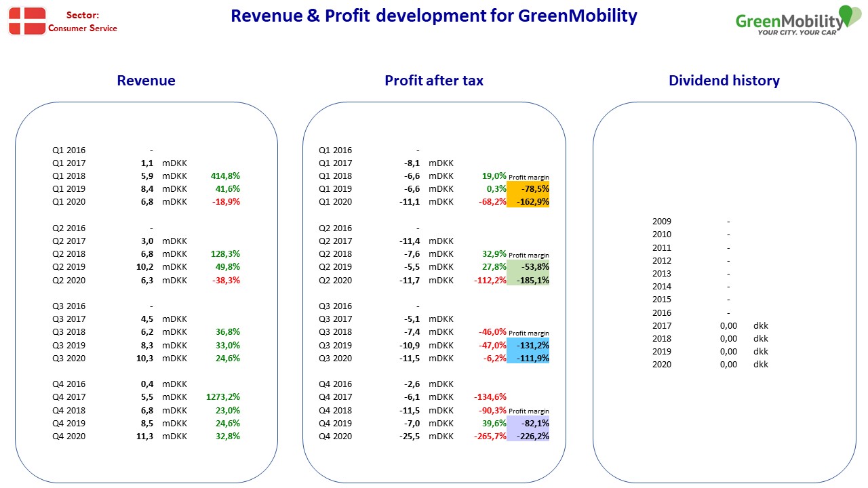Screen dimensions: 868x488
Task: Select the 2016 year in dividend history
Action: tap(662, 313)
